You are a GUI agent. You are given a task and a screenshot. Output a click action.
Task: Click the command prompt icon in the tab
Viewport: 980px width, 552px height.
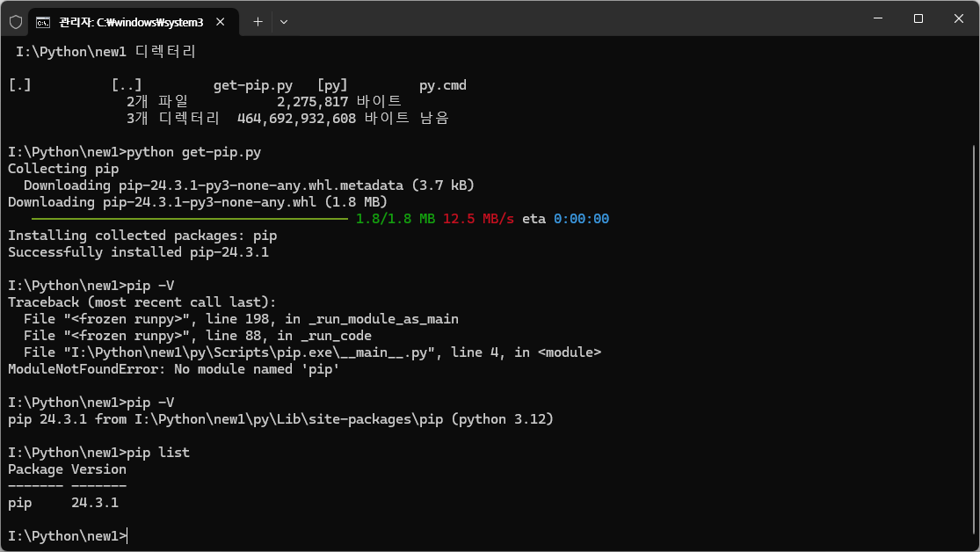tap(43, 23)
